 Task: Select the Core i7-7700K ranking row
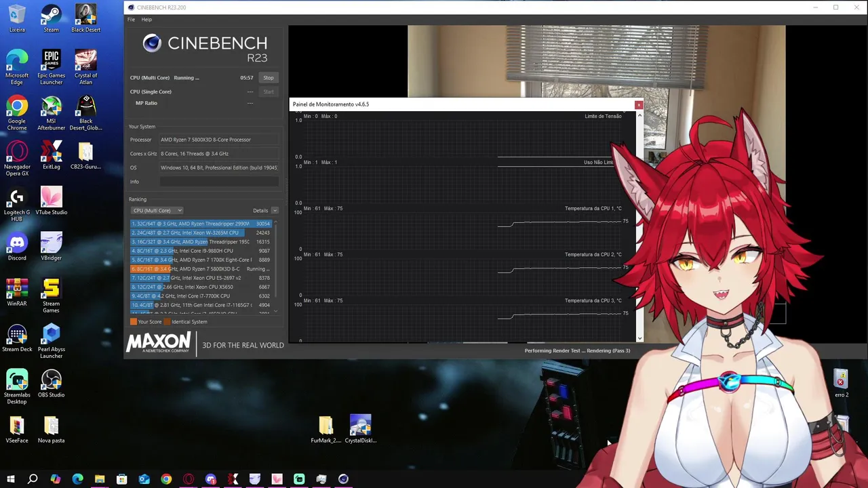pyautogui.click(x=201, y=296)
